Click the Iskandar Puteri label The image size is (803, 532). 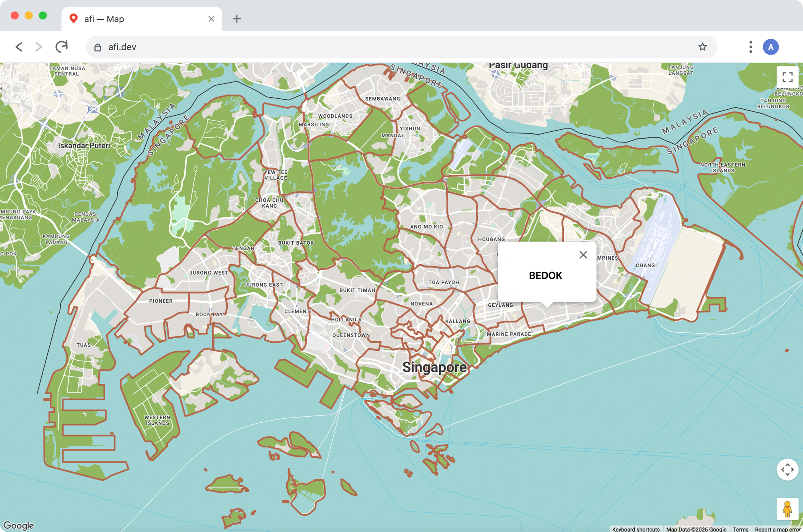(x=84, y=145)
